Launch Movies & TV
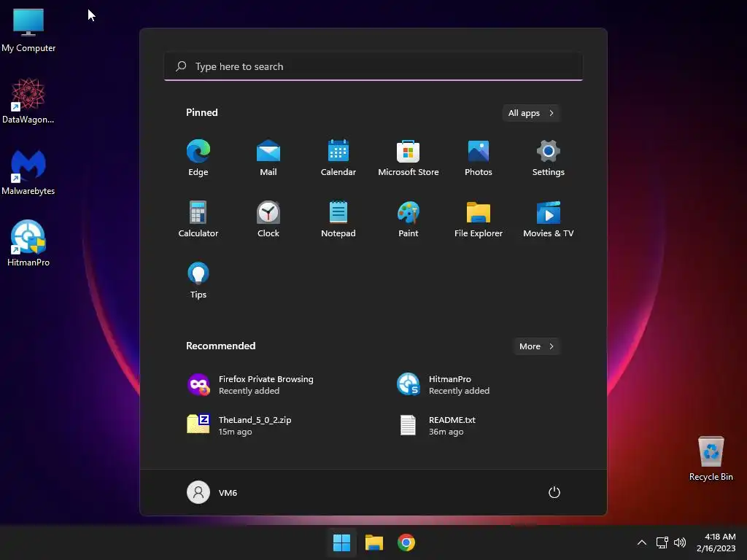This screenshot has height=560, width=747. pos(549,219)
